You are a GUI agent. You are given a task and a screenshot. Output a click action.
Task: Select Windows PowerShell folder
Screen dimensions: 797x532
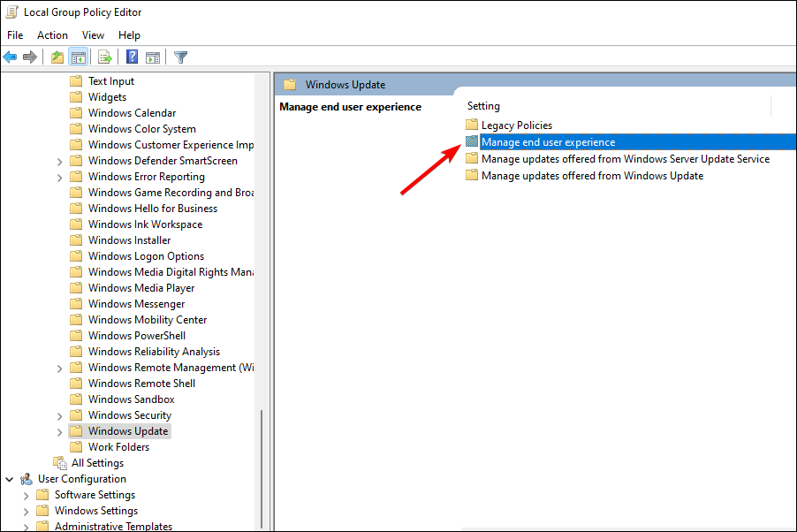click(137, 336)
